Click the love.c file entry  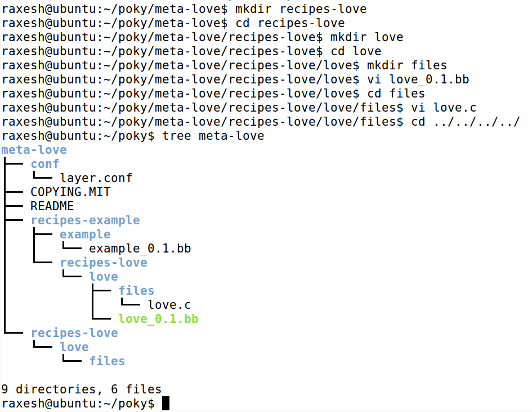(169, 304)
